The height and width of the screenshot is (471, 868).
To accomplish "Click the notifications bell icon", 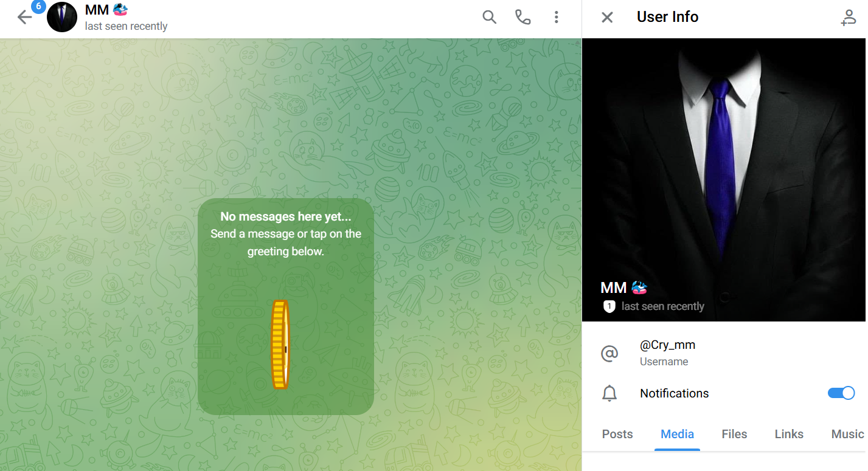I will pos(609,393).
